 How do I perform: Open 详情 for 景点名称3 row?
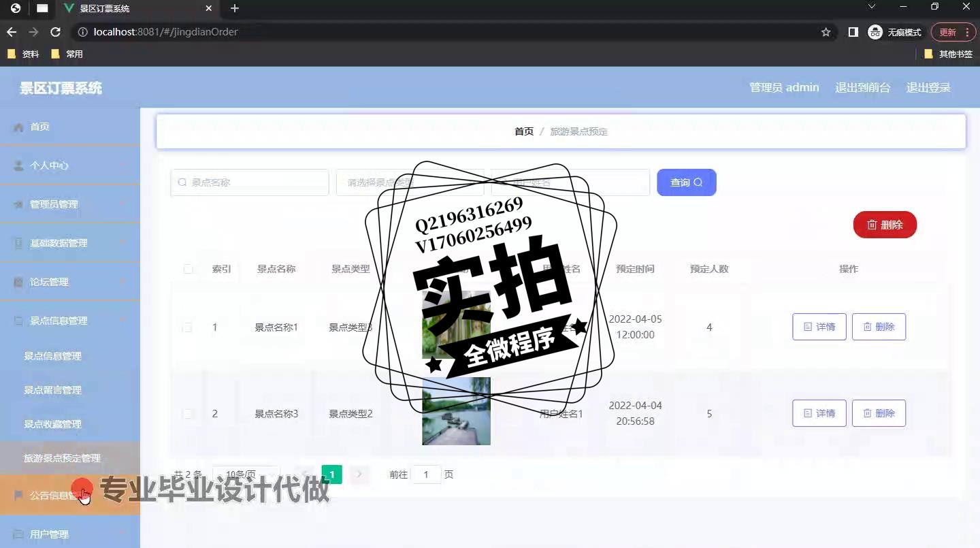pos(819,413)
